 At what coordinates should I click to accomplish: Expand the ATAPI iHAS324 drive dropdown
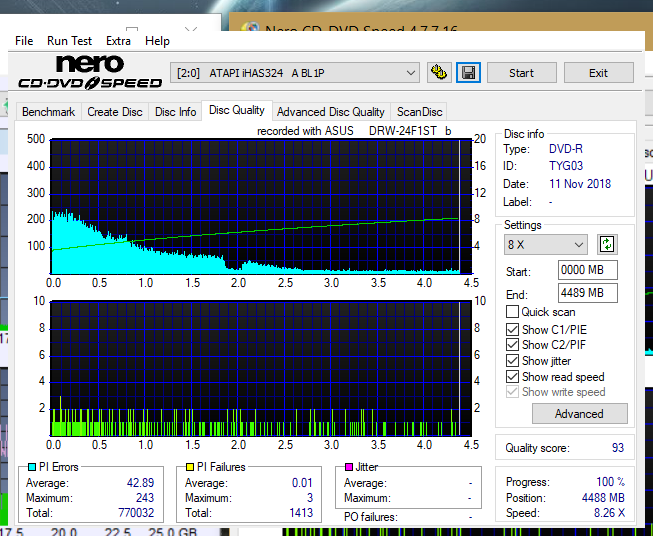click(294, 73)
